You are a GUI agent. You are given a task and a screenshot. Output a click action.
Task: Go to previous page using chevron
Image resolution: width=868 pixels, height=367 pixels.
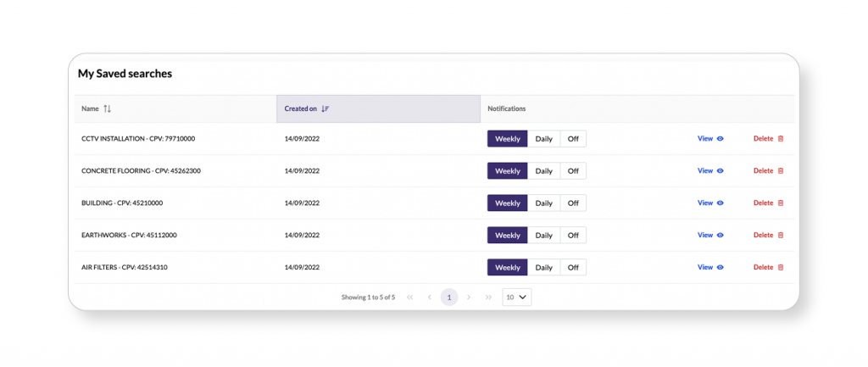(x=430, y=297)
